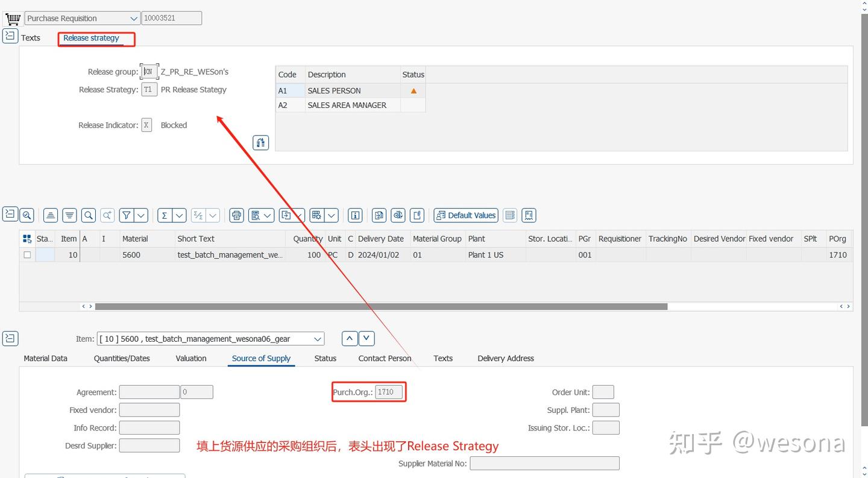Open the Find function with the magnifier icon
The height and width of the screenshot is (478, 868).
coord(88,215)
